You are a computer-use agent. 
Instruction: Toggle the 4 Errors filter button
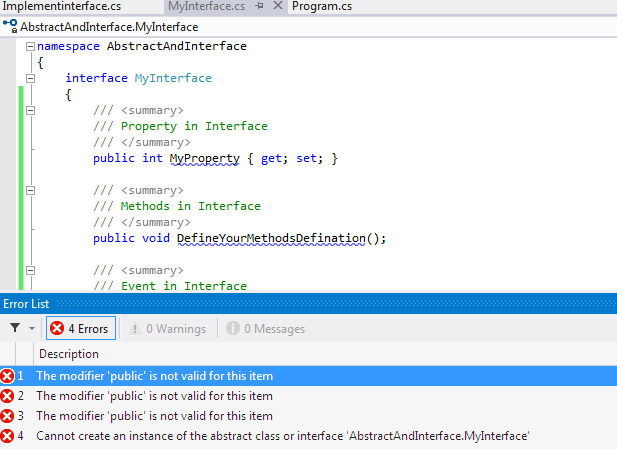(x=81, y=328)
